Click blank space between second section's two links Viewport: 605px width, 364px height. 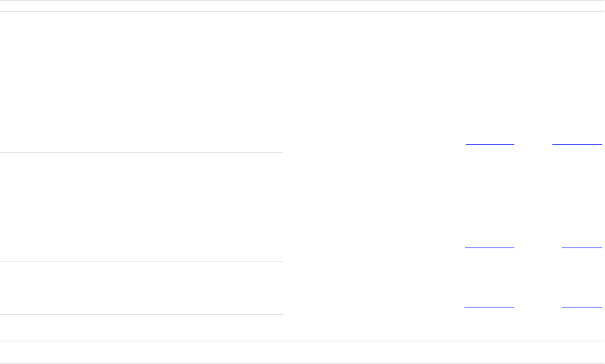[x=538, y=248]
